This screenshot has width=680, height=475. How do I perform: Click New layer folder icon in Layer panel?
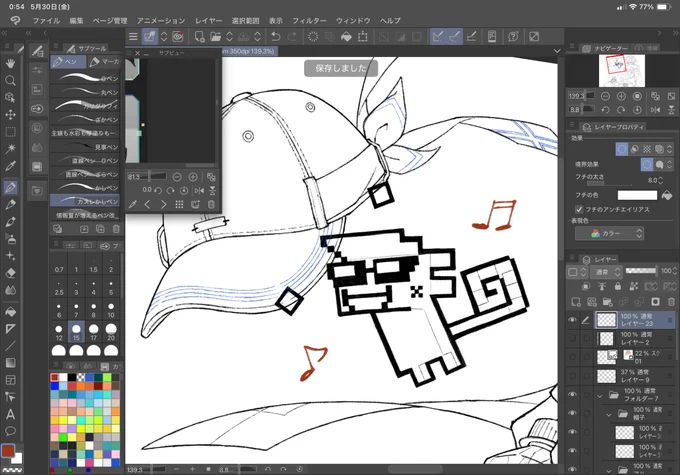608,301
